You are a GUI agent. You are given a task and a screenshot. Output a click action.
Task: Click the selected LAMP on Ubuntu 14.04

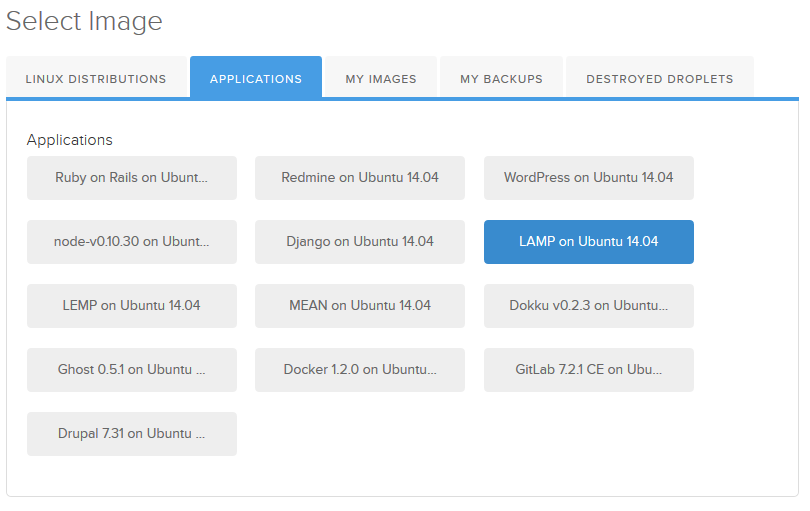pyautogui.click(x=588, y=242)
